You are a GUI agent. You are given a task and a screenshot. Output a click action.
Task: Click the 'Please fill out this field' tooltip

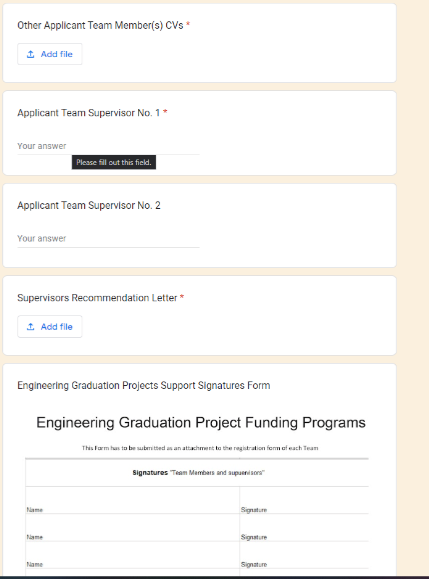[114, 162]
